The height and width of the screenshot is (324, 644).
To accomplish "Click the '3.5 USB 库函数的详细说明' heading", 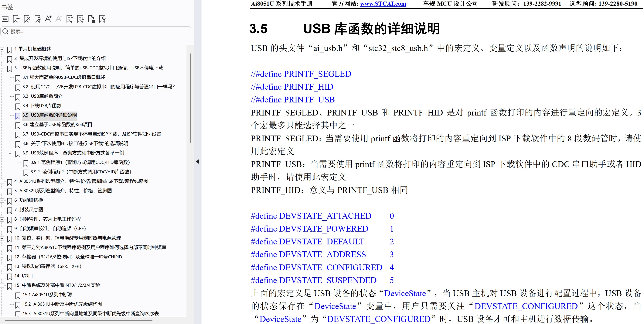I will (345, 29).
